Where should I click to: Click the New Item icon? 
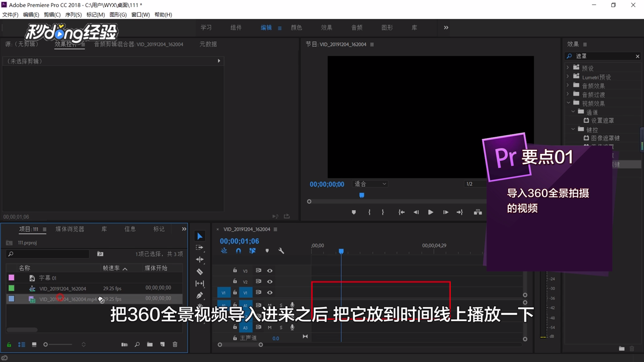click(163, 344)
